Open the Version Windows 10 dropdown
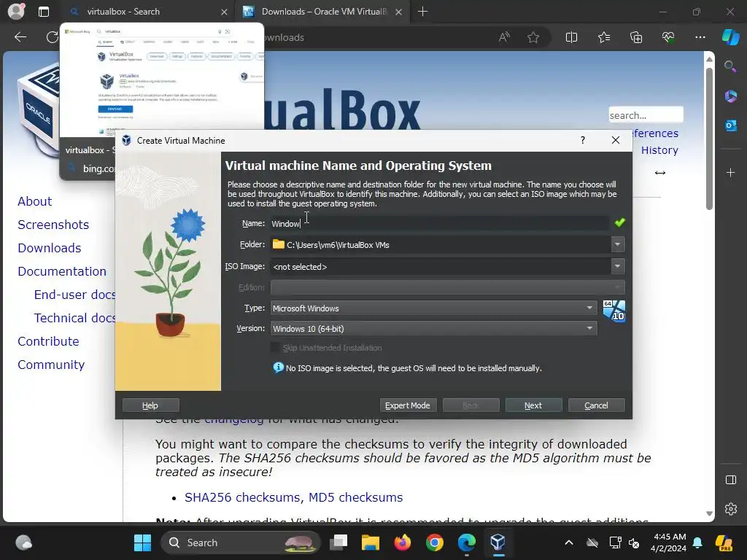Viewport: 747px width, 560px height. click(x=433, y=329)
